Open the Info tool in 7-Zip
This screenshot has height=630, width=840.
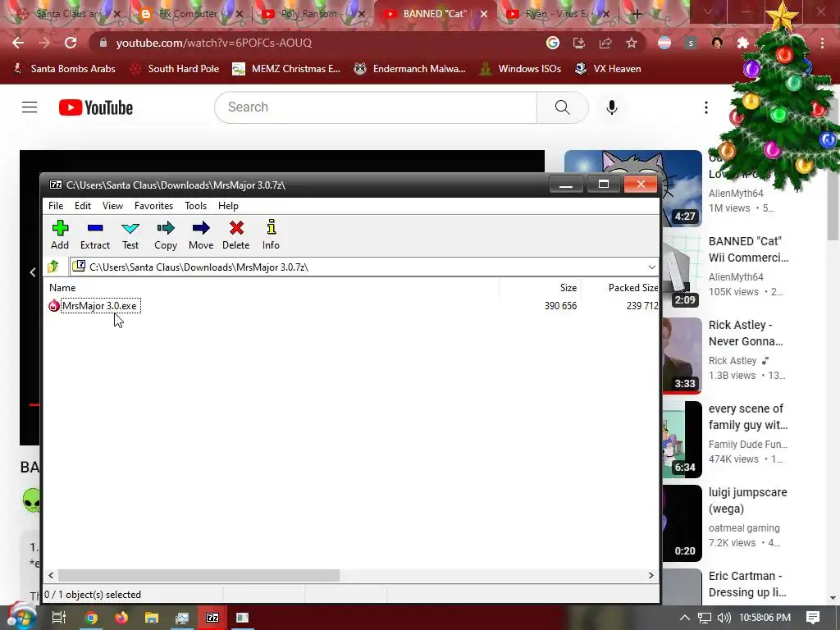click(x=271, y=235)
